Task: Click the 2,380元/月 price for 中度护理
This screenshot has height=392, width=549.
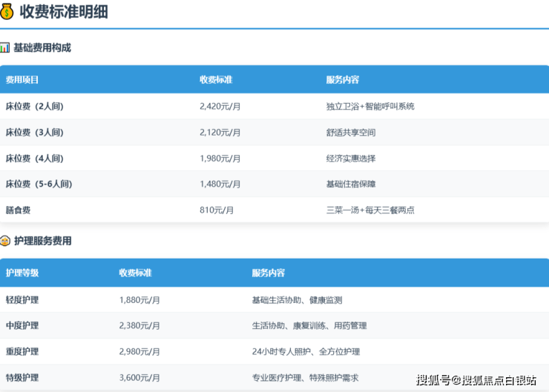Action: pos(139,325)
